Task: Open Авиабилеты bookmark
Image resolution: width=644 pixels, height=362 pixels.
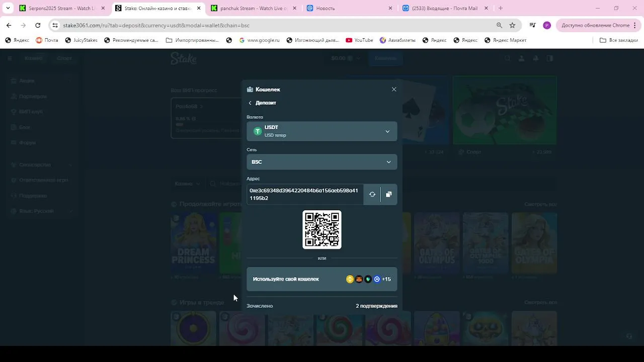Action: point(397,40)
